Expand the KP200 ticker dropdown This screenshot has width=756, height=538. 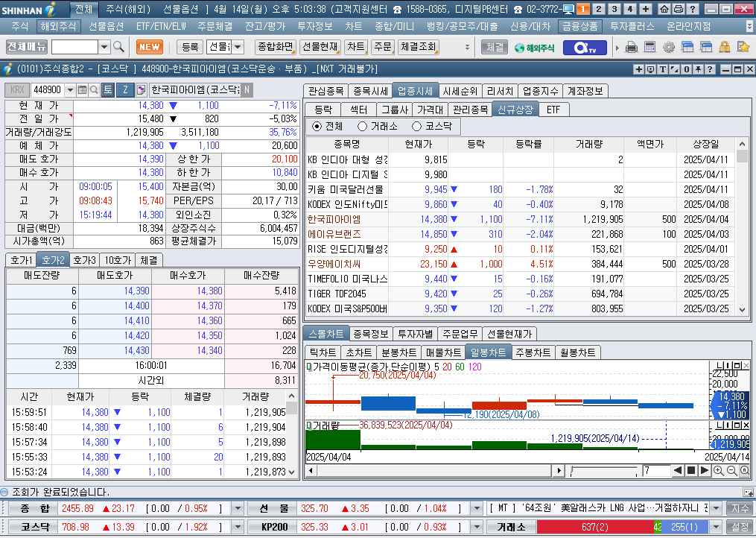coord(477,527)
